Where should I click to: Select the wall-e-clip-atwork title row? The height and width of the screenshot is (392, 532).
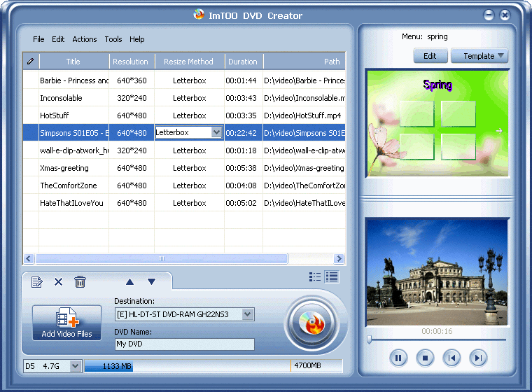[184, 150]
